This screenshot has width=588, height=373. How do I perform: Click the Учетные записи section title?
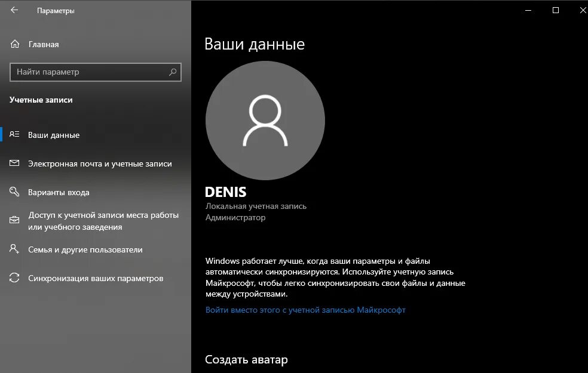click(x=41, y=100)
